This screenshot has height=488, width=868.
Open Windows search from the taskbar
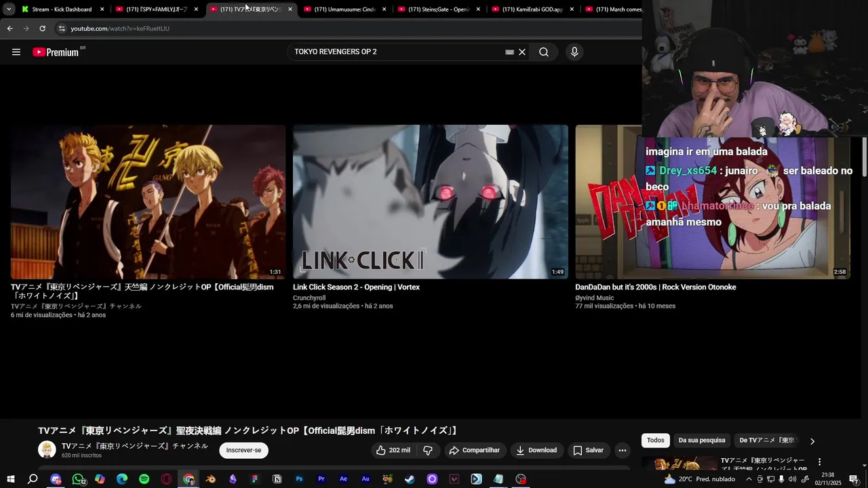(x=33, y=479)
